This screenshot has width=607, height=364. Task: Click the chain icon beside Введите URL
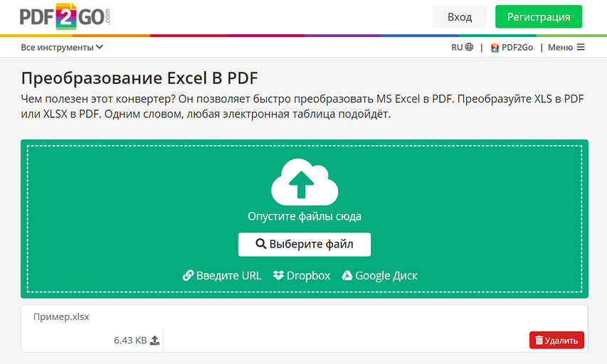[x=188, y=275]
